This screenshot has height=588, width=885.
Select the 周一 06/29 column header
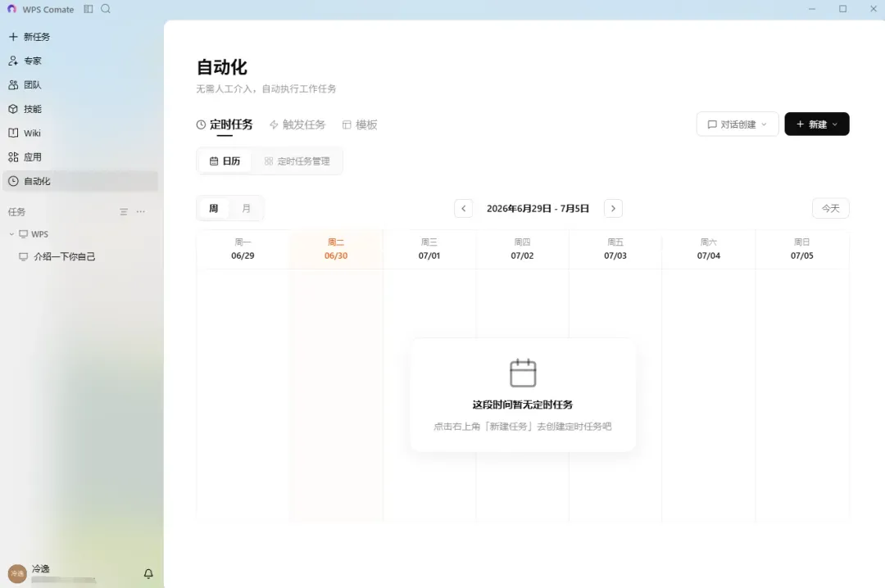click(x=243, y=249)
